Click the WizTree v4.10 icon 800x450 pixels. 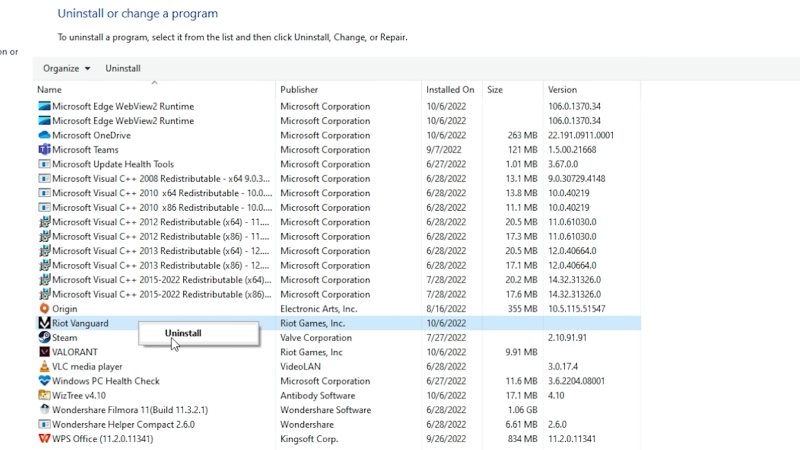click(x=44, y=395)
